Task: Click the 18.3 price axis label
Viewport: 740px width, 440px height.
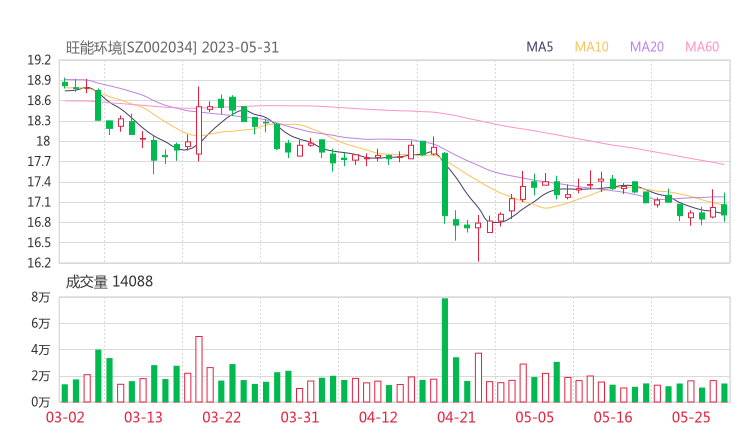Action: (39, 121)
